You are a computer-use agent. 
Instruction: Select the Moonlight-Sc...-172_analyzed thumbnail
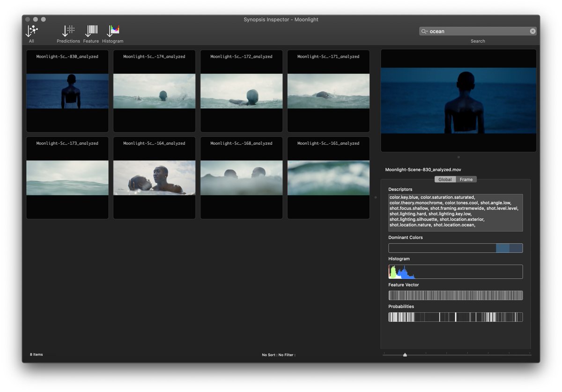point(241,91)
